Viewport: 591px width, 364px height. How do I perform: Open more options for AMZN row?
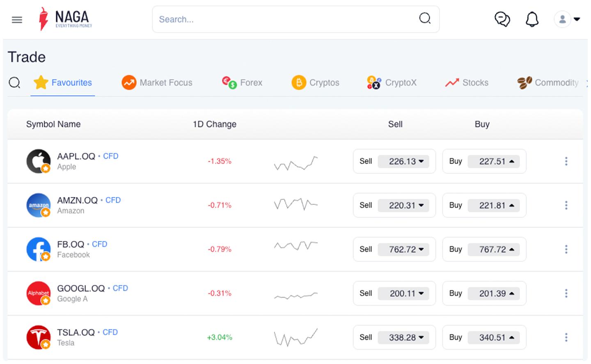[566, 205]
